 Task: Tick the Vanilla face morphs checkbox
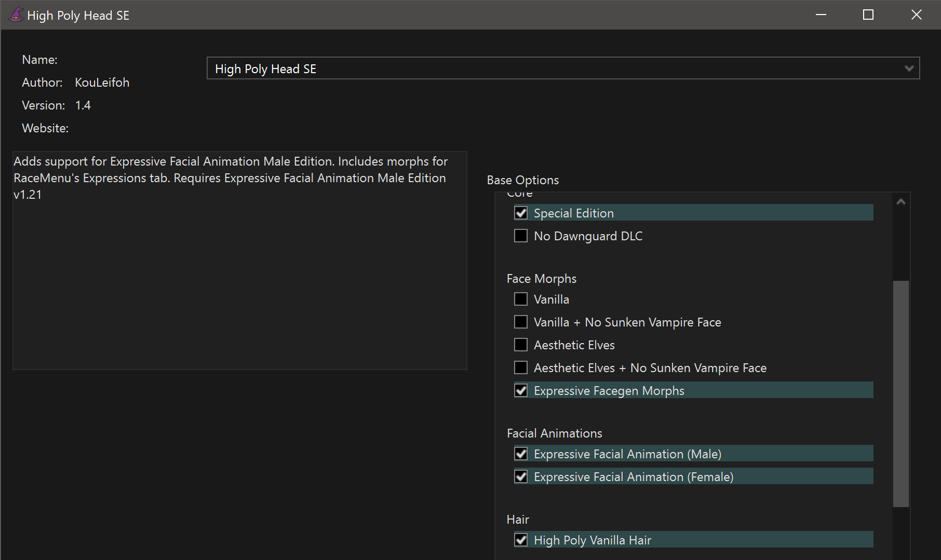point(521,299)
